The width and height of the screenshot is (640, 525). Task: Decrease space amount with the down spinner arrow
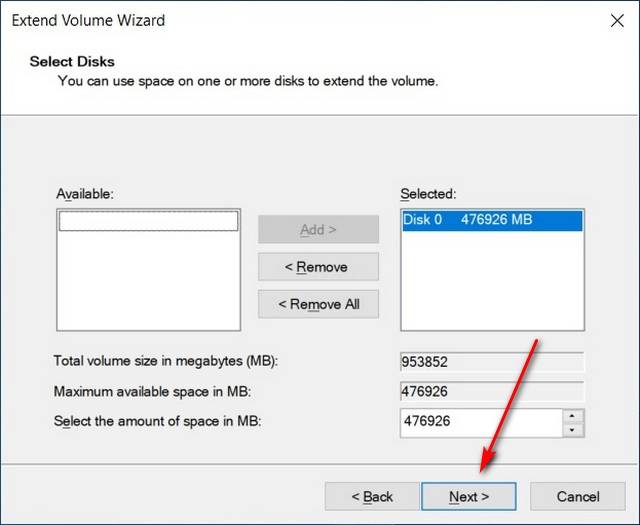click(572, 430)
